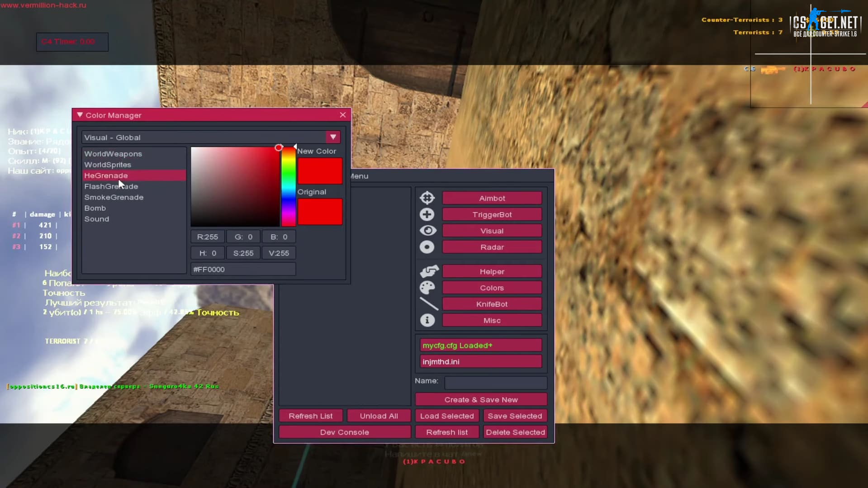Open the Visual - Global dropdown arrow
This screenshot has height=488, width=868.
coord(333,137)
